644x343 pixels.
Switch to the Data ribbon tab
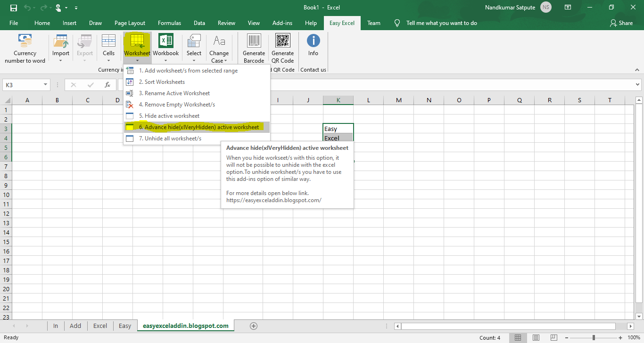click(x=199, y=23)
